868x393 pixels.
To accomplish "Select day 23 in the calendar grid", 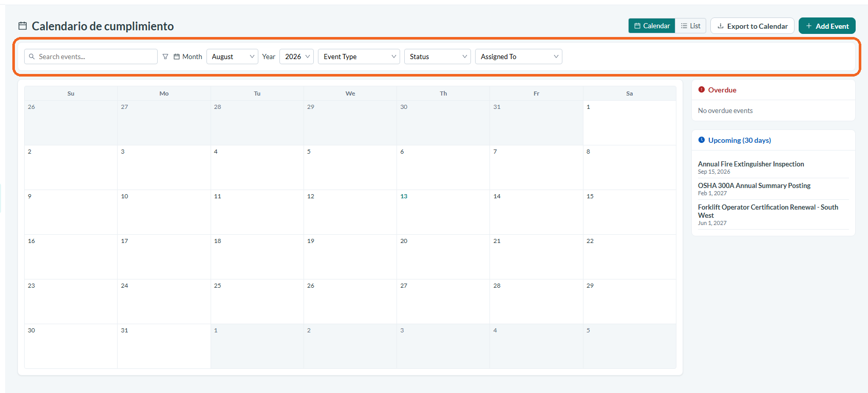I will coord(71,302).
